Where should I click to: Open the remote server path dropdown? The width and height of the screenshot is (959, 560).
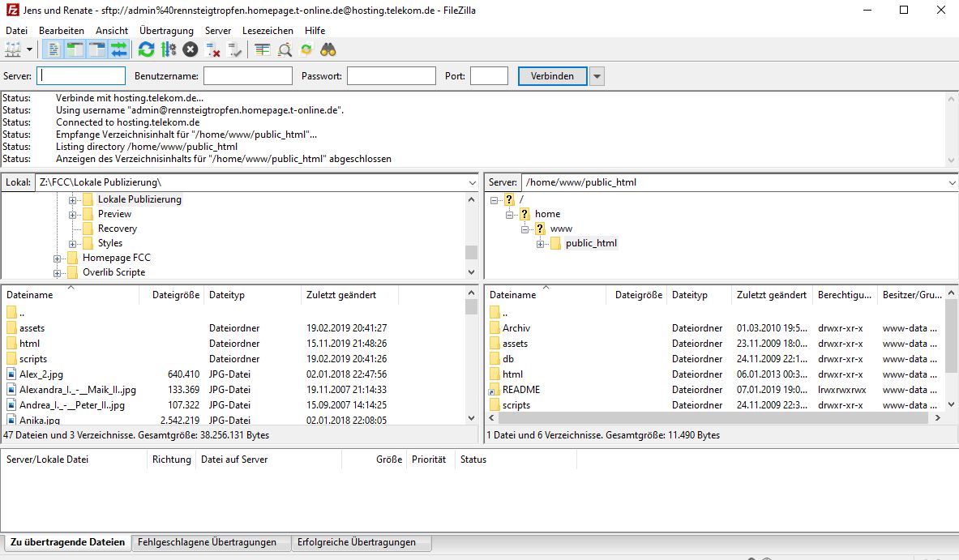tap(950, 183)
